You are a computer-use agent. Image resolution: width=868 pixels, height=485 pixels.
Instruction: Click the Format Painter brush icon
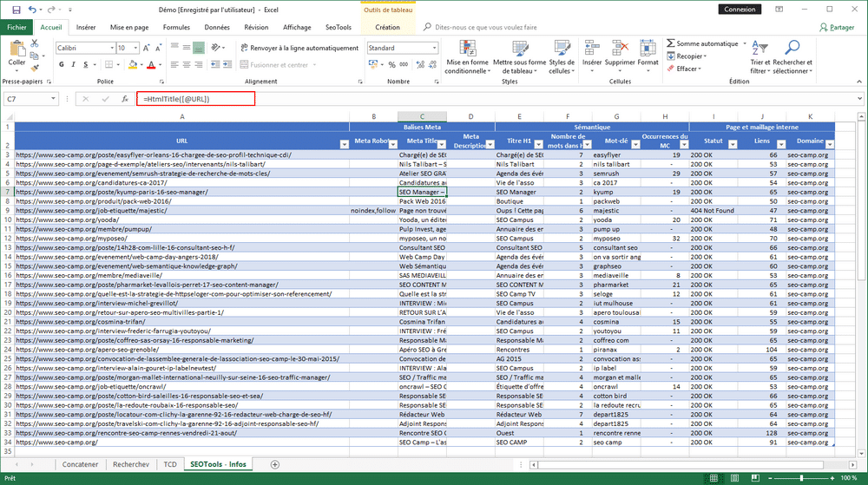tap(35, 68)
